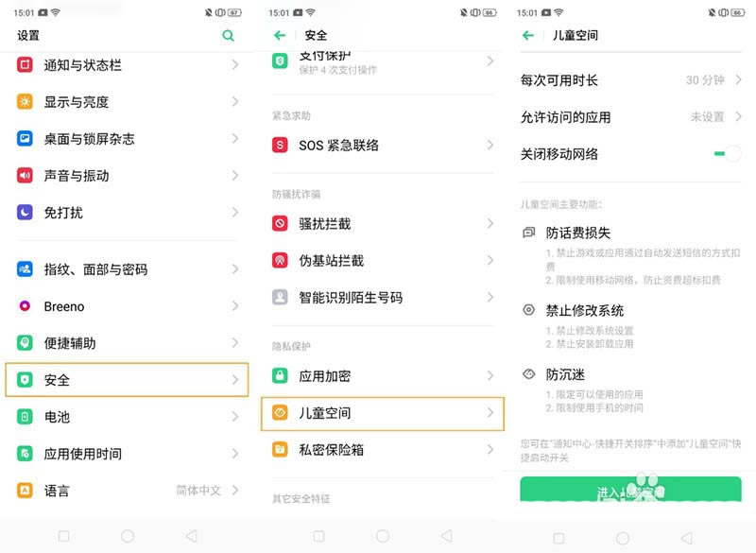This screenshot has width=756, height=553.
Task: Open Breeno via its circle icon
Action: 25,306
